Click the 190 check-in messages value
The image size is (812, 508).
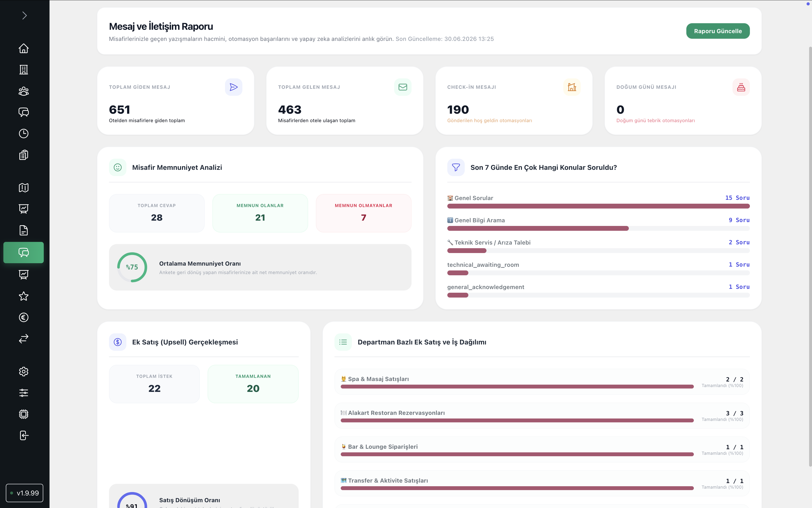[x=458, y=110]
